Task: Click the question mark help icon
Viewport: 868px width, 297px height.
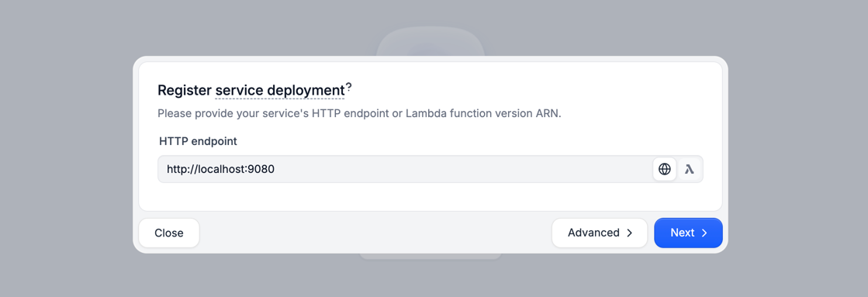Action: click(x=349, y=88)
